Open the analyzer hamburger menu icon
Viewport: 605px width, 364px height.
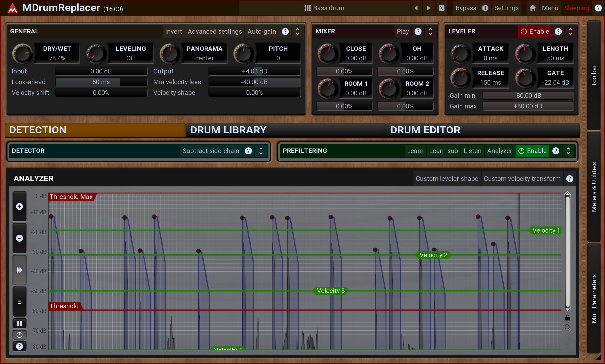(x=19, y=302)
